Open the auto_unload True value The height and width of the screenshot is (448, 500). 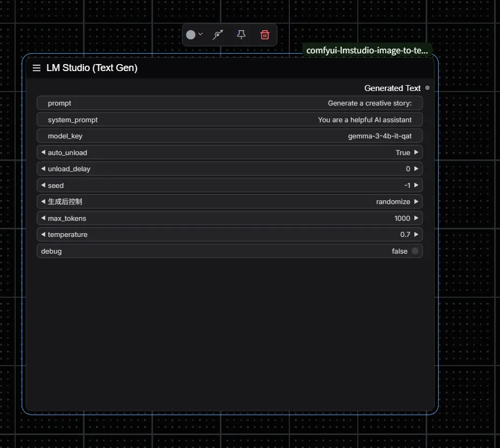pos(402,152)
